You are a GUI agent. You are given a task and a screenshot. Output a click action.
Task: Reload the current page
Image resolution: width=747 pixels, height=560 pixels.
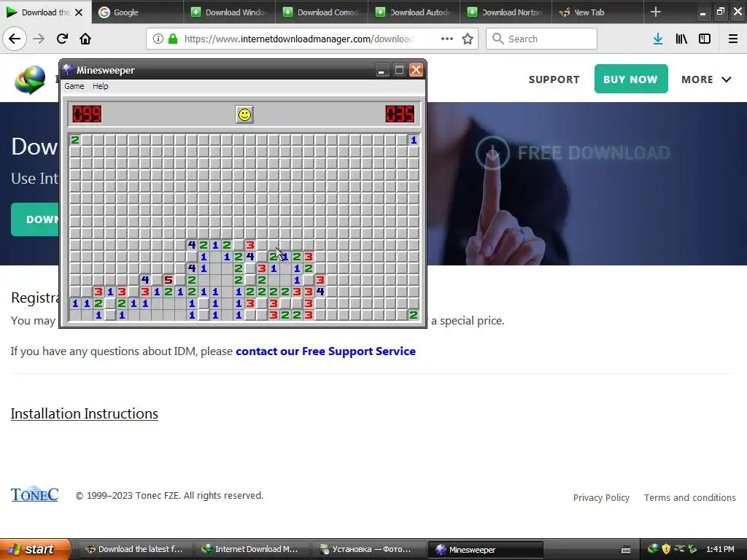62,39
